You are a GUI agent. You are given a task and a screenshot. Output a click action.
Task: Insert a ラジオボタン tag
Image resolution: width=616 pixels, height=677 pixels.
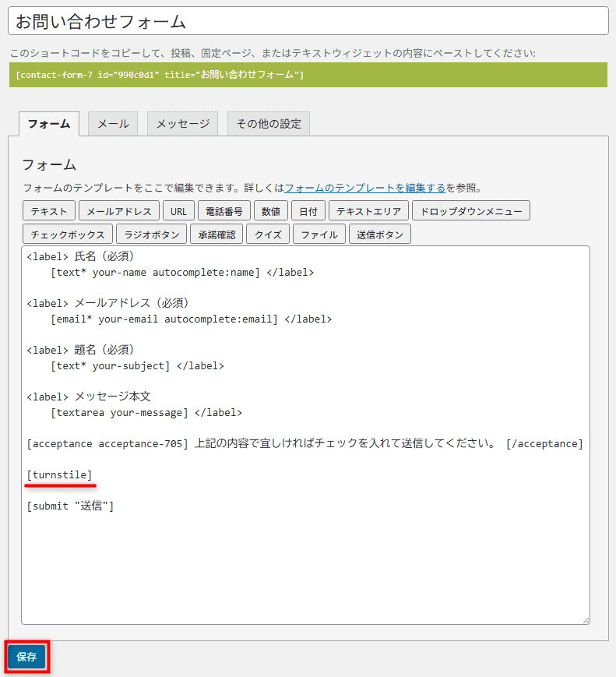pos(151,234)
